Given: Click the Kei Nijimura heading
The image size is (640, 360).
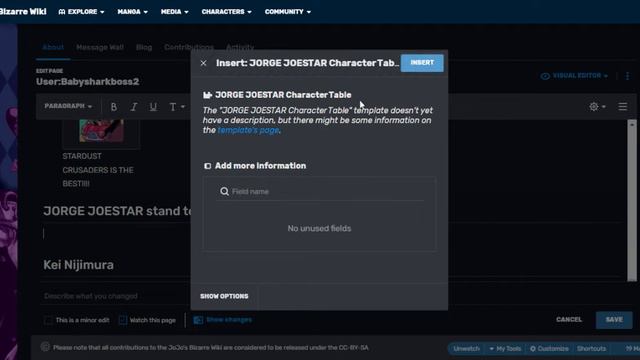Looking at the screenshot, I should click(78, 265).
